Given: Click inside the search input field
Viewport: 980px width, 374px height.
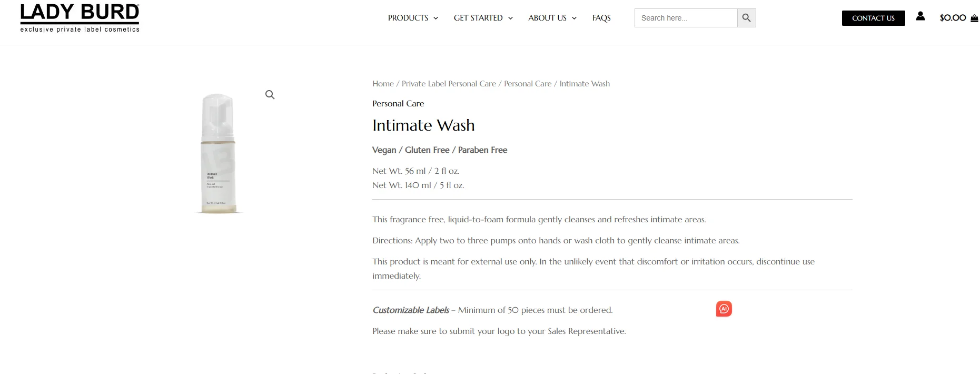Looking at the screenshot, I should [x=685, y=17].
